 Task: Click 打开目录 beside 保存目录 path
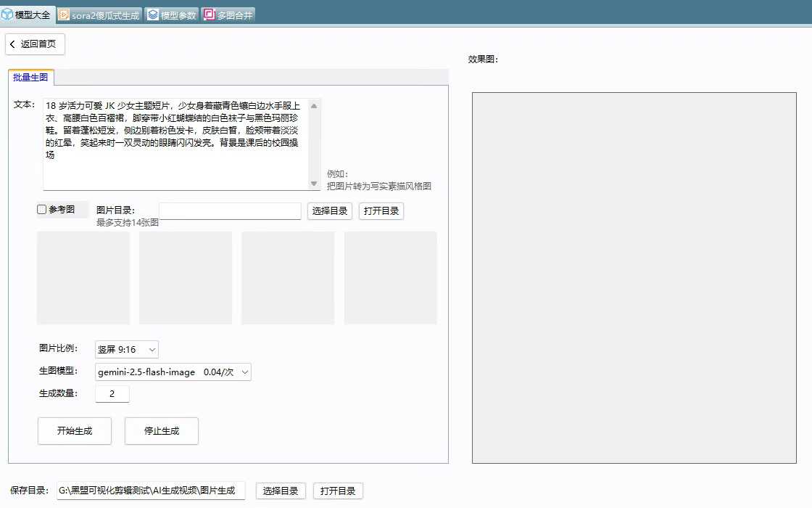(338, 491)
